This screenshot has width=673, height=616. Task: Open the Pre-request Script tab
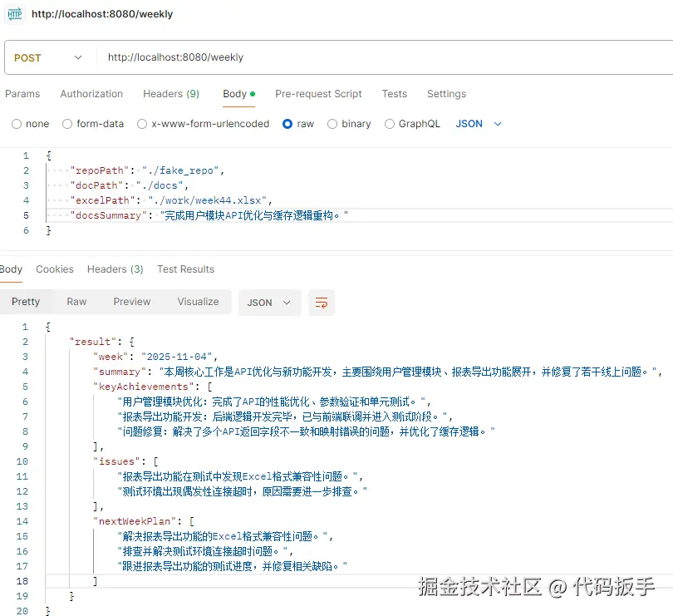[x=318, y=94]
